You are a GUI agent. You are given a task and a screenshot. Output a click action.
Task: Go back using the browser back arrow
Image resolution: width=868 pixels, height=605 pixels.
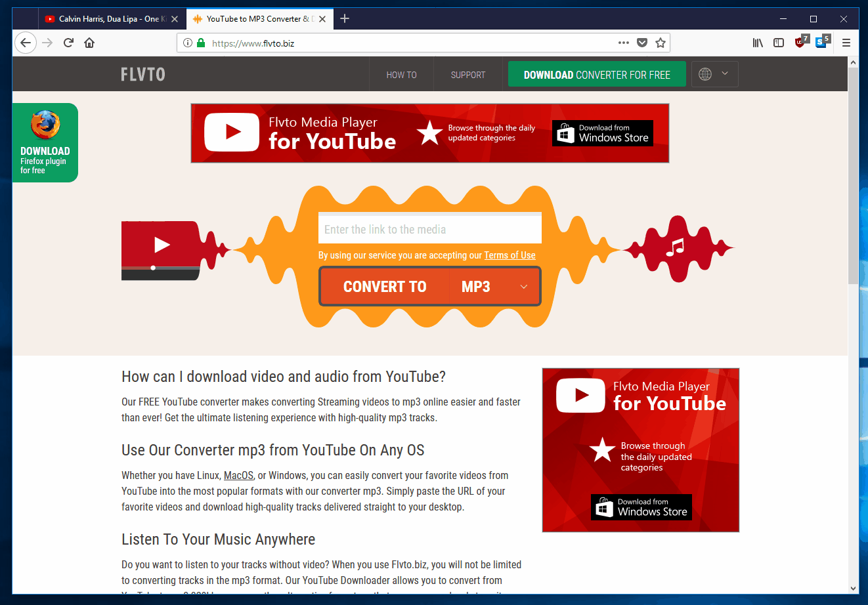25,43
